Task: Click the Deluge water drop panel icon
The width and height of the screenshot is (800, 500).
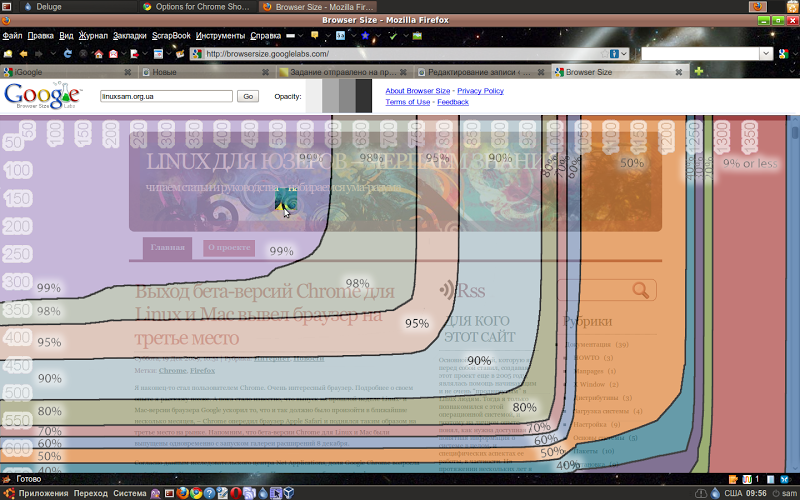Action: point(263,493)
